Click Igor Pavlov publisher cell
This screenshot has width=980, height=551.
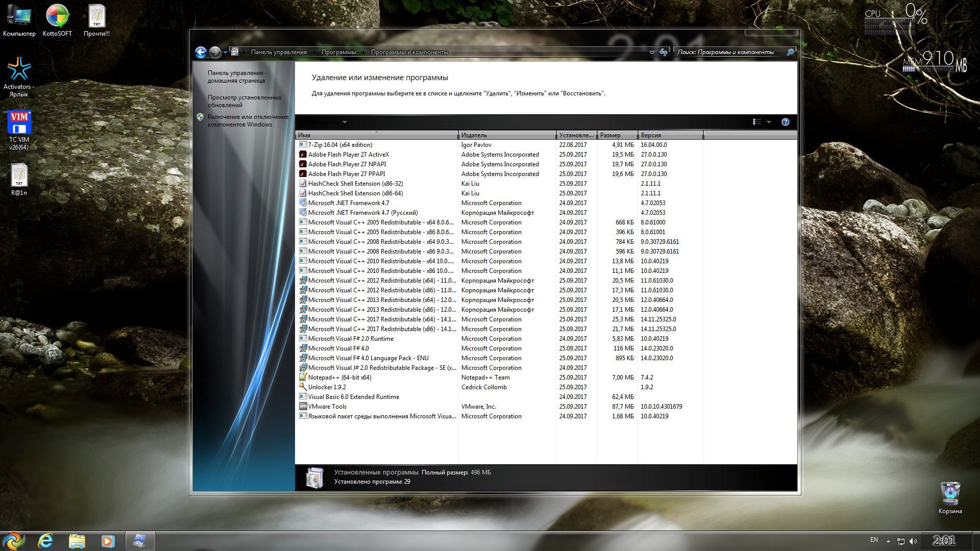tap(476, 145)
